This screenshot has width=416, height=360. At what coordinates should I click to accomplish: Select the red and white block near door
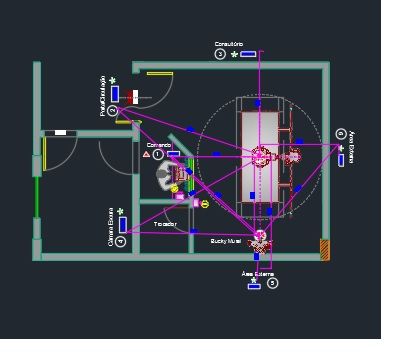(x=132, y=97)
